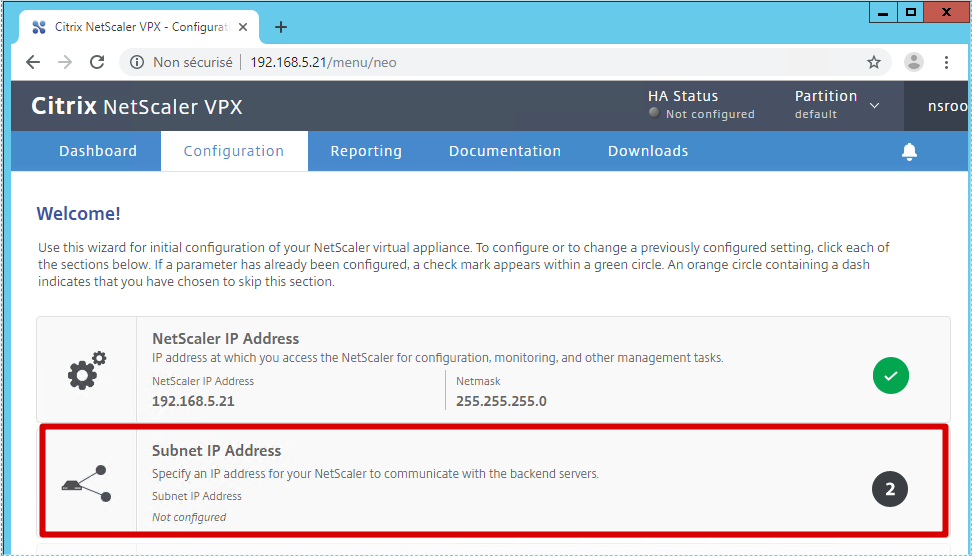972x556 pixels.
Task: Maximize the browser window
Action: (911, 12)
